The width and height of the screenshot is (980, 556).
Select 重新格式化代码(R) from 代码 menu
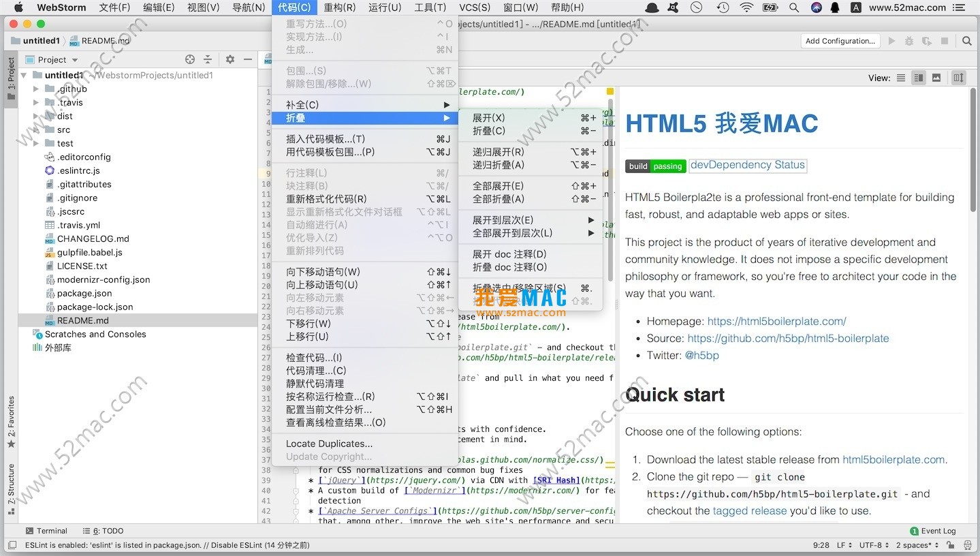(x=365, y=199)
